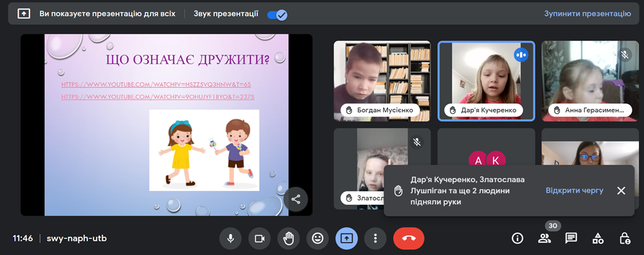Click raised hand icon beside Златослава name
644x255 pixels.
349,198
